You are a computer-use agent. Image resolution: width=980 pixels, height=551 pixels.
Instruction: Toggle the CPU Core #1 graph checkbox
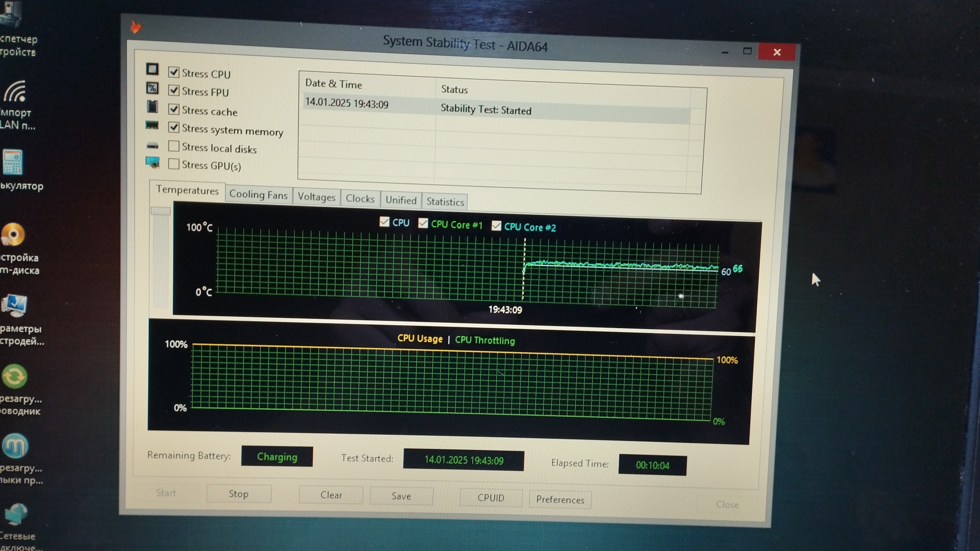(x=423, y=223)
